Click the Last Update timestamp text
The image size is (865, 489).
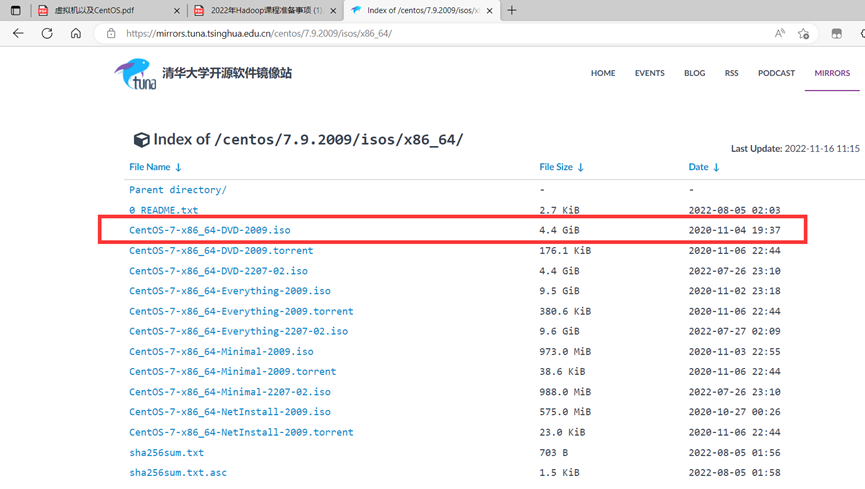pyautogui.click(x=795, y=148)
